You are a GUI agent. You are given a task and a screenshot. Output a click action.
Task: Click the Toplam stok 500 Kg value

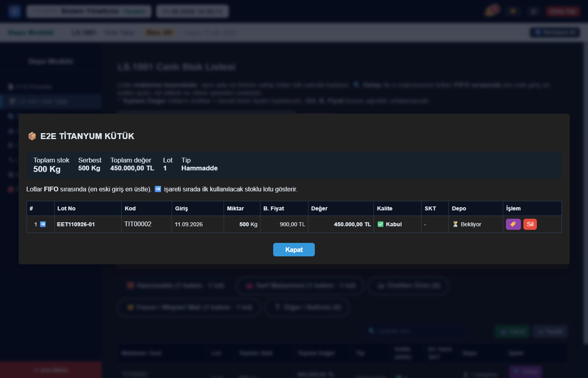coord(47,169)
